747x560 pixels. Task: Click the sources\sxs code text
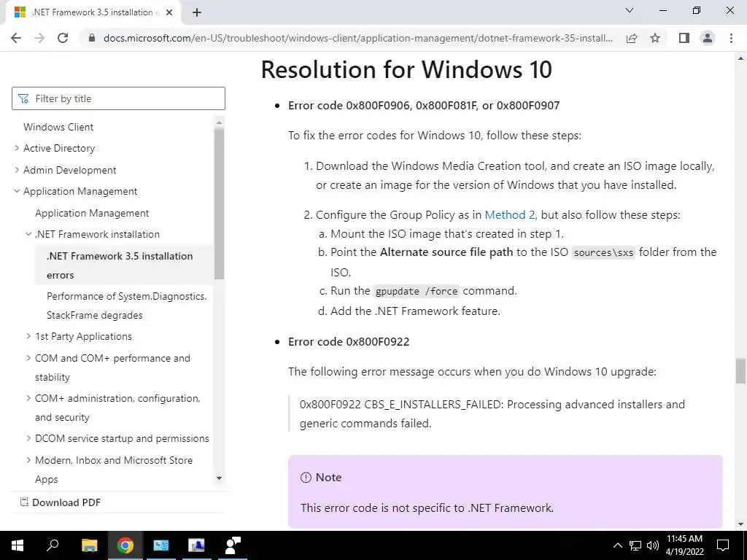pos(603,253)
